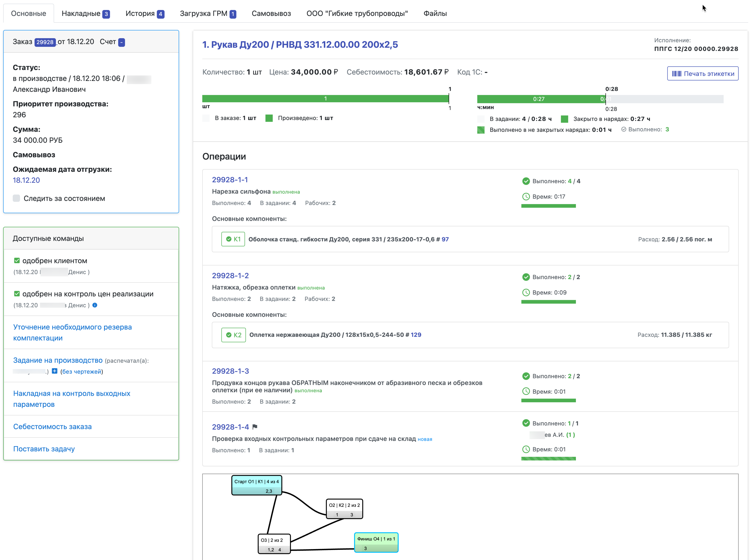755x560 pixels.
Task: Enable the Следить за состоянием checkbox
Action: [16, 198]
